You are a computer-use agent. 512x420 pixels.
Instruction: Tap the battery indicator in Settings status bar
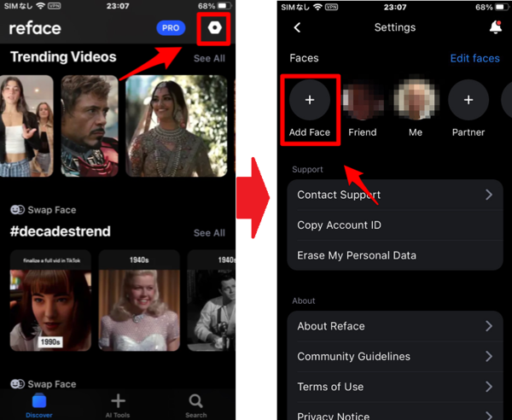point(501,7)
